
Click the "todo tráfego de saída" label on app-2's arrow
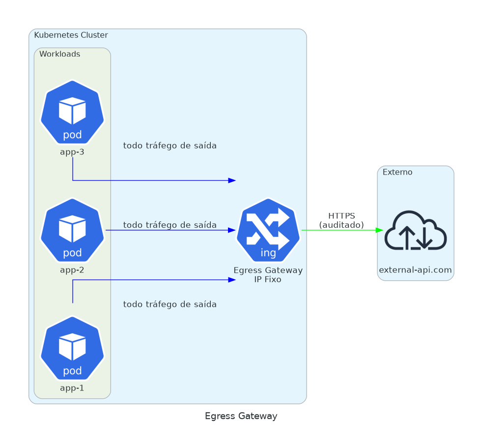170,225
